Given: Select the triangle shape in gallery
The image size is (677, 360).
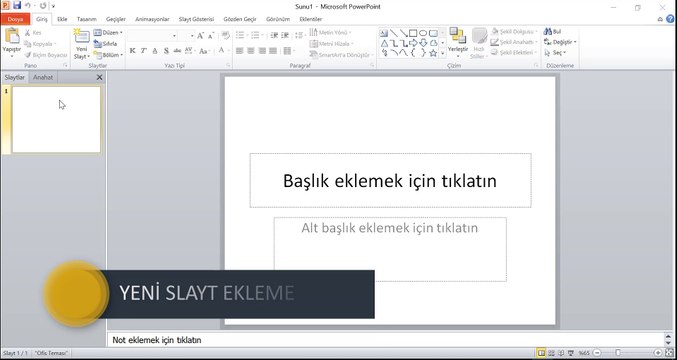Looking at the screenshot, I should coord(384,43).
